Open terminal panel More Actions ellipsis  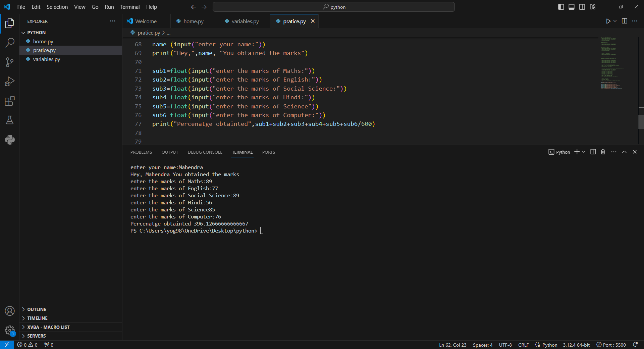pyautogui.click(x=614, y=152)
